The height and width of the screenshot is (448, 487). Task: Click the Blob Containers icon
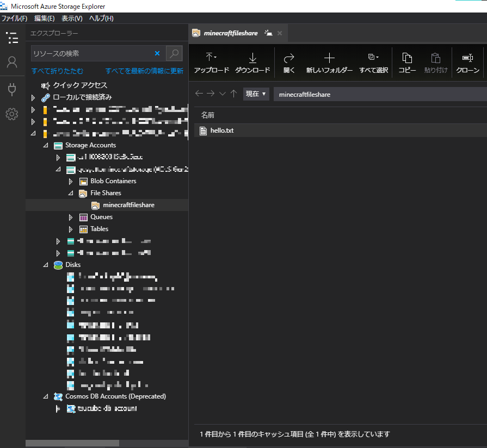point(83,181)
